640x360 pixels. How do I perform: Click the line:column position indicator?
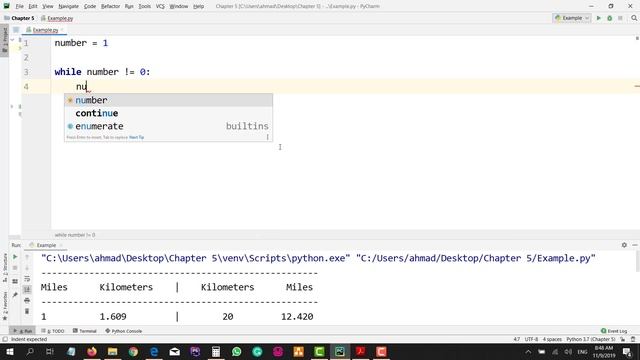click(x=517, y=339)
